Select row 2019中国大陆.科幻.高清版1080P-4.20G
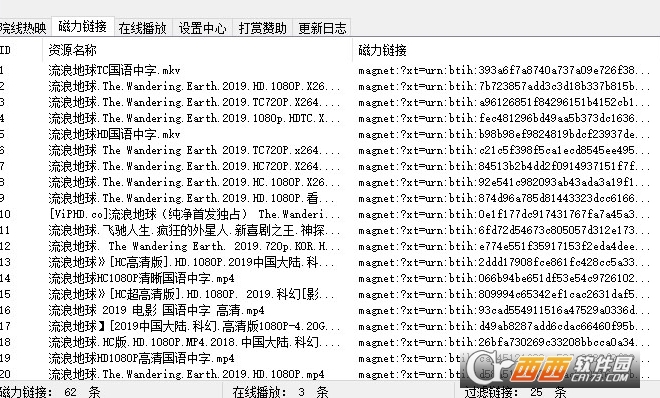The width and height of the screenshot is (660, 398). click(194, 326)
